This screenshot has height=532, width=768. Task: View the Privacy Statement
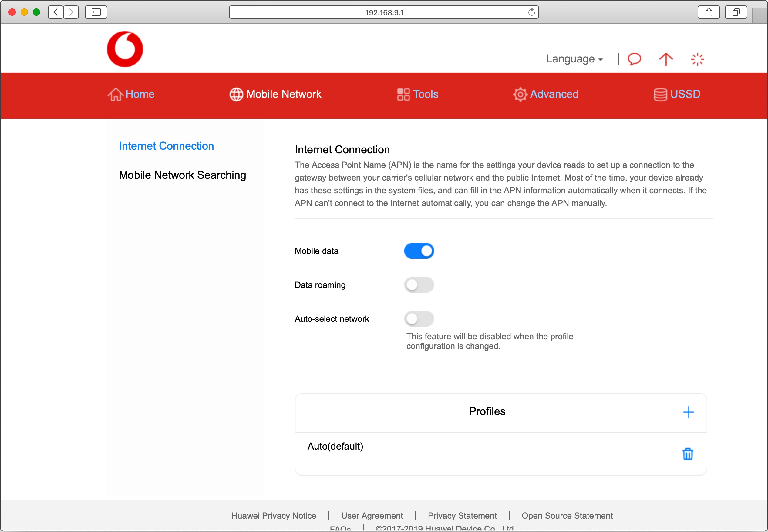(462, 515)
